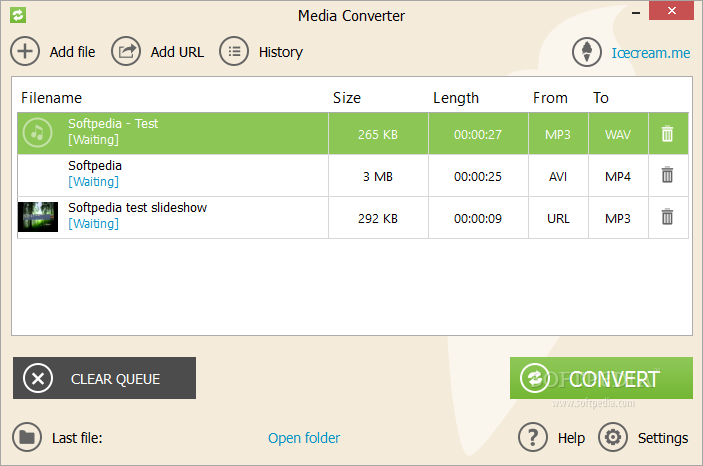703x466 pixels.
Task: Click the 'URL' From cell
Action: click(558, 218)
